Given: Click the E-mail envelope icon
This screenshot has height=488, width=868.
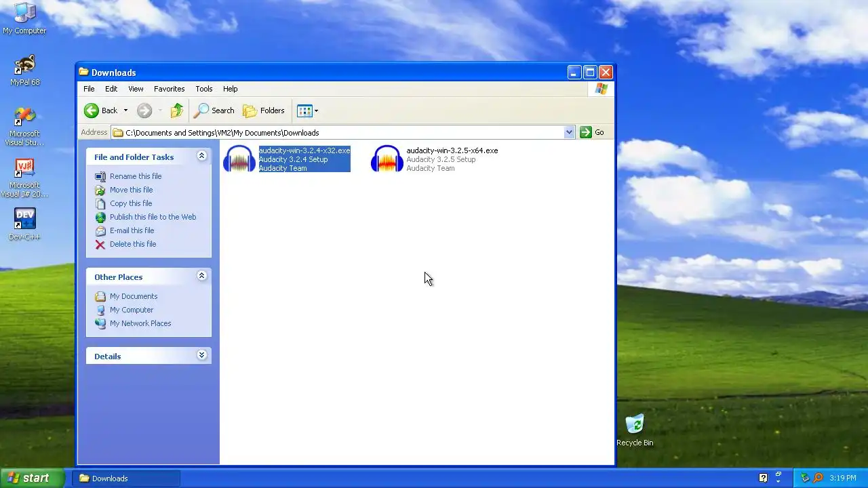Looking at the screenshot, I should tap(100, 230).
